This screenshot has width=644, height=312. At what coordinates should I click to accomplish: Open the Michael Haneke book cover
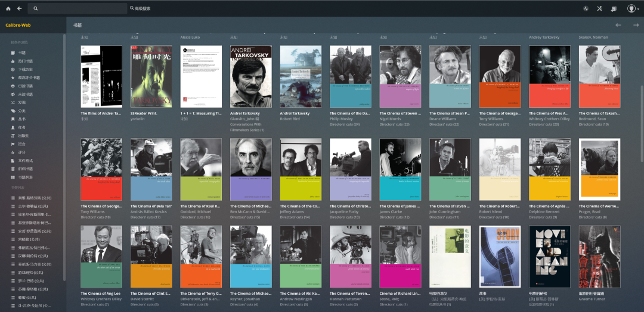coord(251,169)
